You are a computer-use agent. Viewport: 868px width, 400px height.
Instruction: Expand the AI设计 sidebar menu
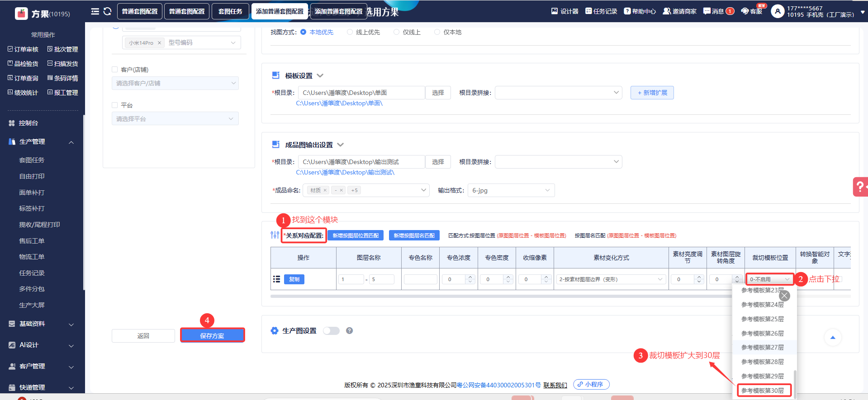point(71,346)
